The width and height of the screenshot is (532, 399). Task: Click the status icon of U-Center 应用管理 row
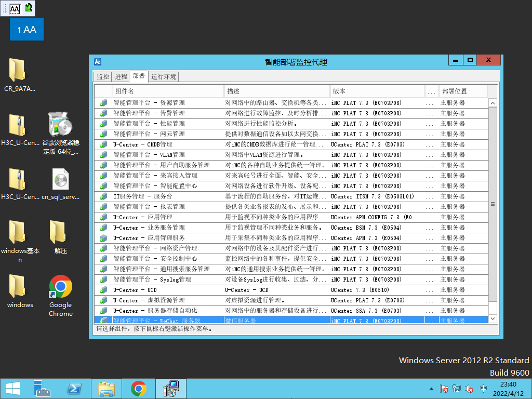[103, 217]
